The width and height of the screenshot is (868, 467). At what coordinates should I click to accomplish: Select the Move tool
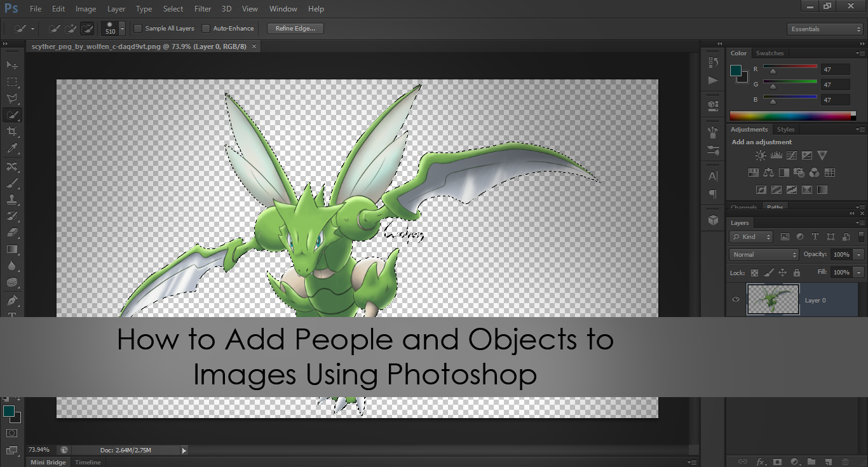12,65
